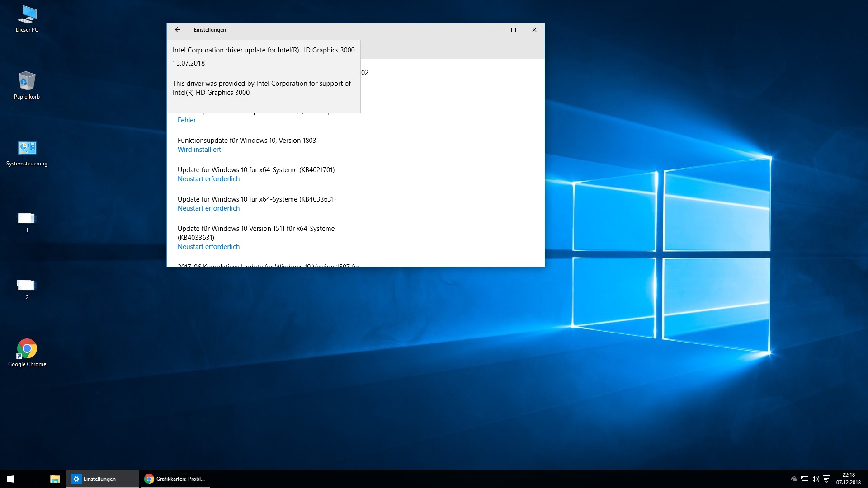This screenshot has width=868, height=488.
Task: Switch to Grafikkarten Chrome taskbar window
Action: click(x=175, y=479)
